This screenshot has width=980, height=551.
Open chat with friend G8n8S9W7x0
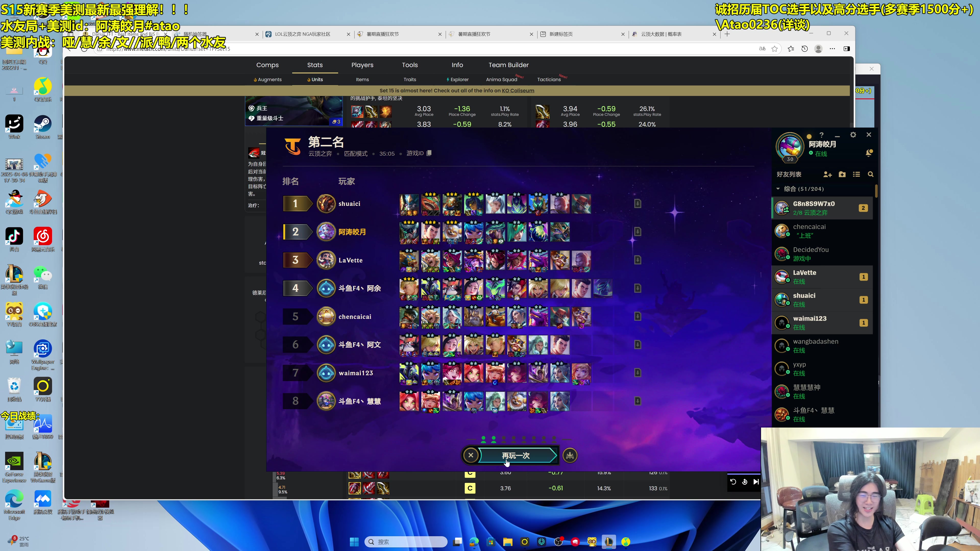coord(822,208)
